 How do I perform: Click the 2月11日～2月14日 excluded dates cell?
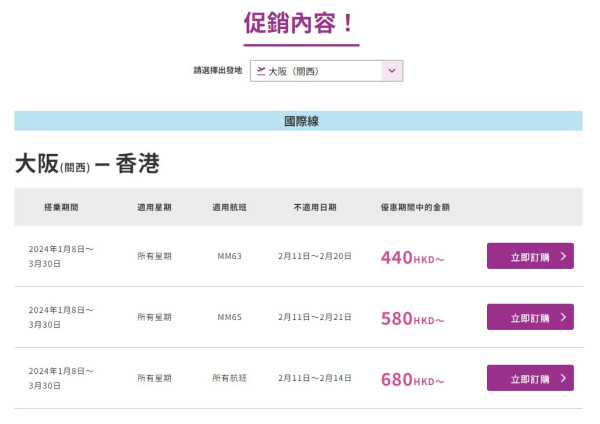[x=315, y=378]
